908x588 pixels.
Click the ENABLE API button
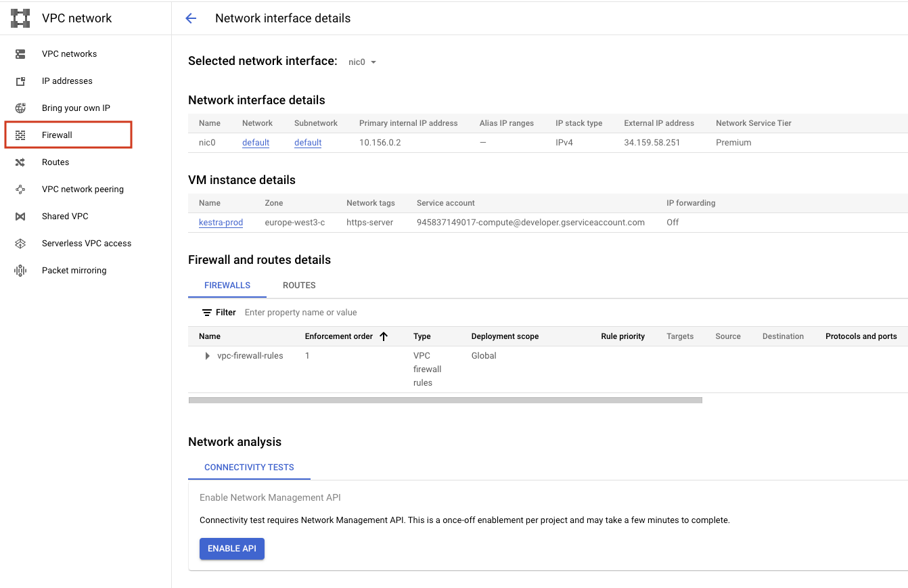(232, 549)
